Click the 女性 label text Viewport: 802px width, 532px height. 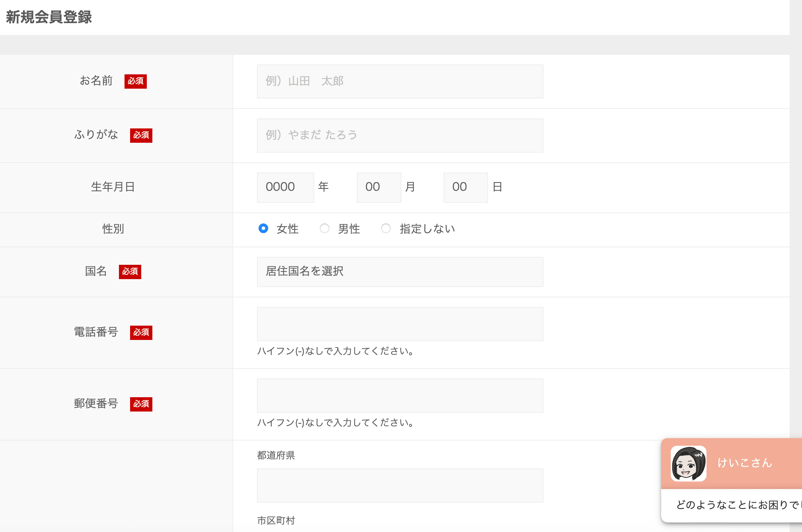point(288,229)
